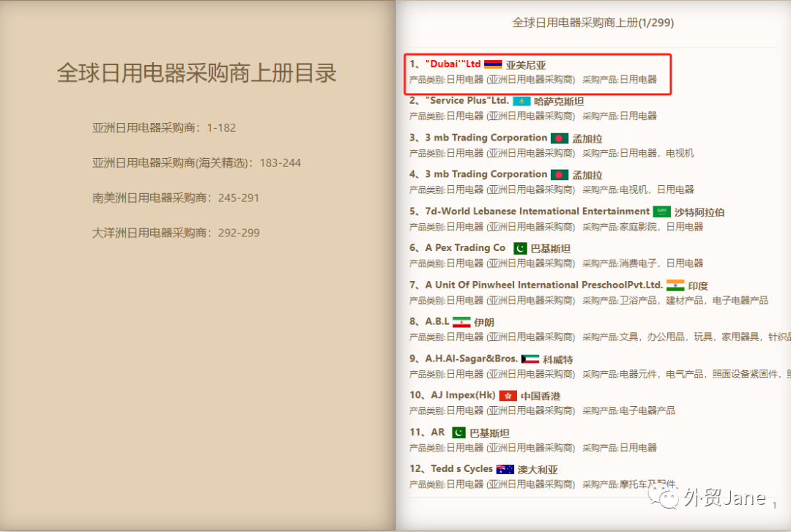Click country name 科威特

(x=558, y=359)
